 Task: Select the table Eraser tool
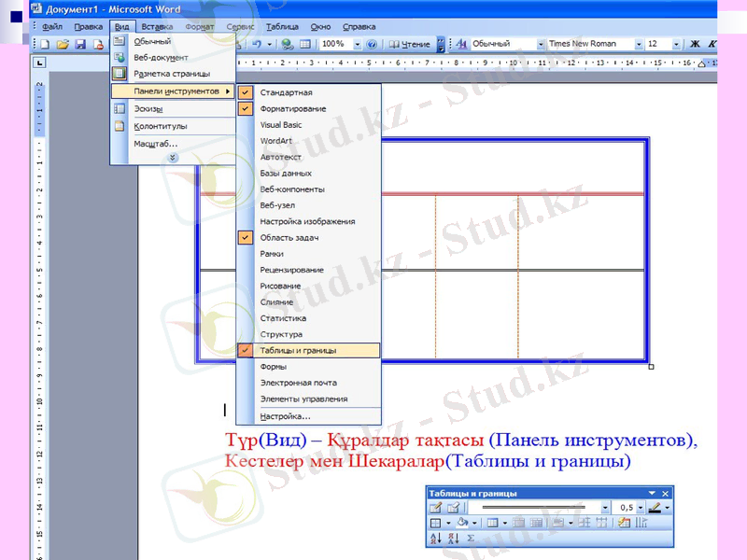pos(453,508)
